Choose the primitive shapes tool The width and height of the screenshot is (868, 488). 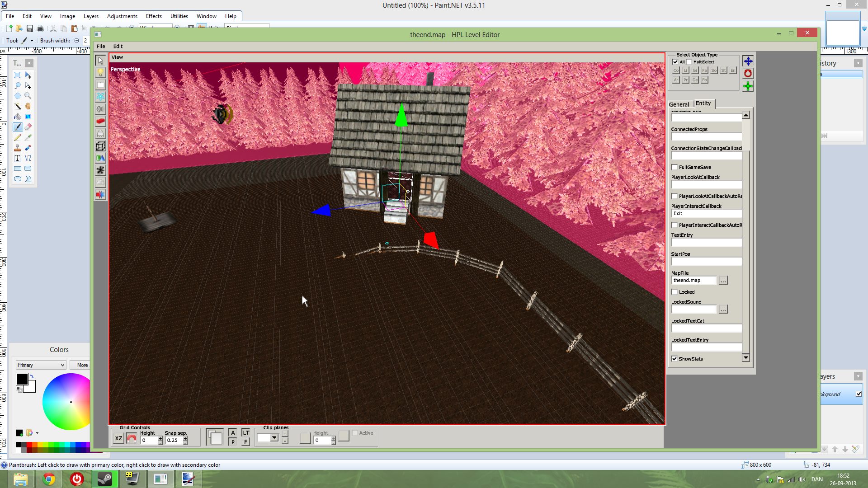100,158
